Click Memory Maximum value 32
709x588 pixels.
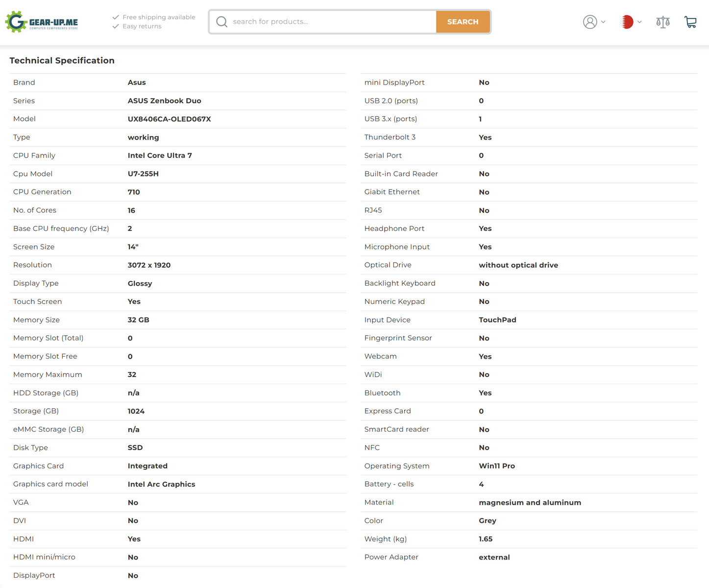(132, 374)
